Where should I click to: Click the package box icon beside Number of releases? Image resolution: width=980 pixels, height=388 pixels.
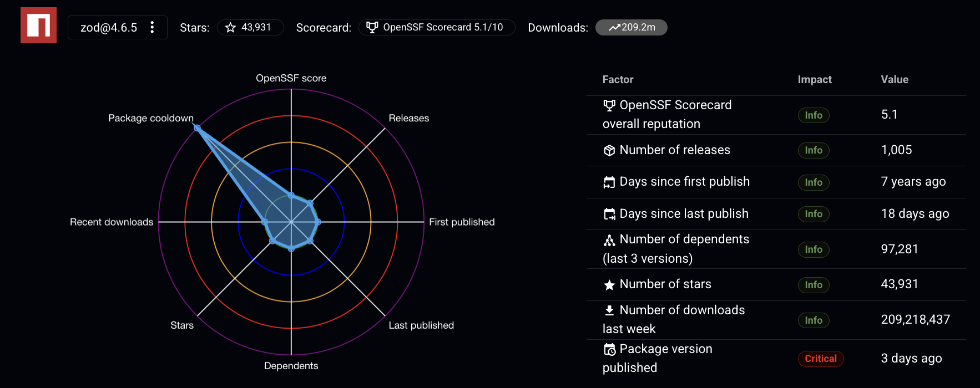pyautogui.click(x=609, y=150)
